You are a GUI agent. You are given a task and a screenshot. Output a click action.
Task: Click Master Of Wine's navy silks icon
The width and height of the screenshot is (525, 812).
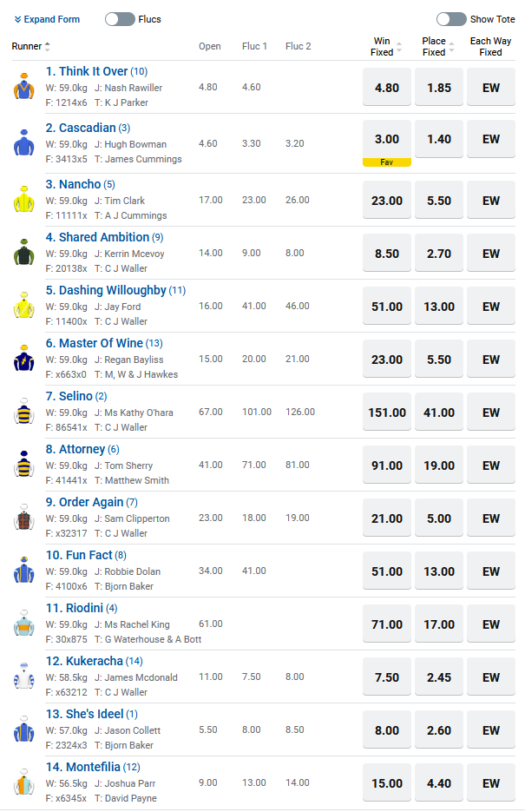(23, 359)
